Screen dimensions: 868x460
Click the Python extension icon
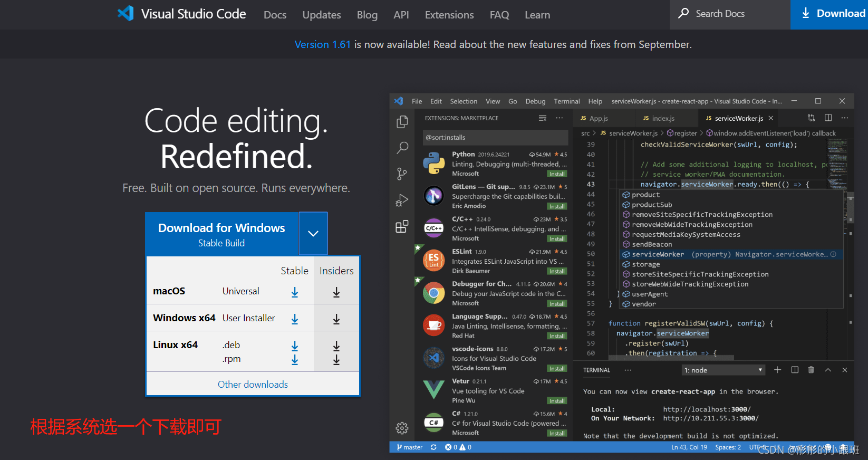pyautogui.click(x=433, y=163)
